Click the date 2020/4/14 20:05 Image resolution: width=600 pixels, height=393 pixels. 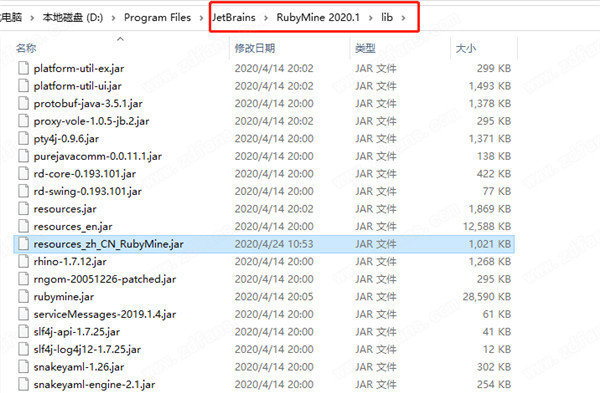click(274, 297)
